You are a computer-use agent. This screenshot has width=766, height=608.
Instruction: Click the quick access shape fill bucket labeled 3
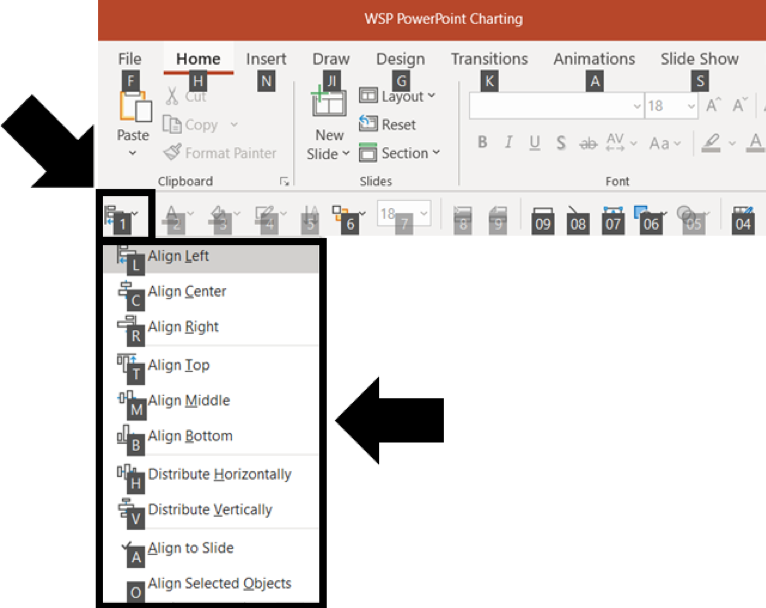pyautogui.click(x=218, y=215)
